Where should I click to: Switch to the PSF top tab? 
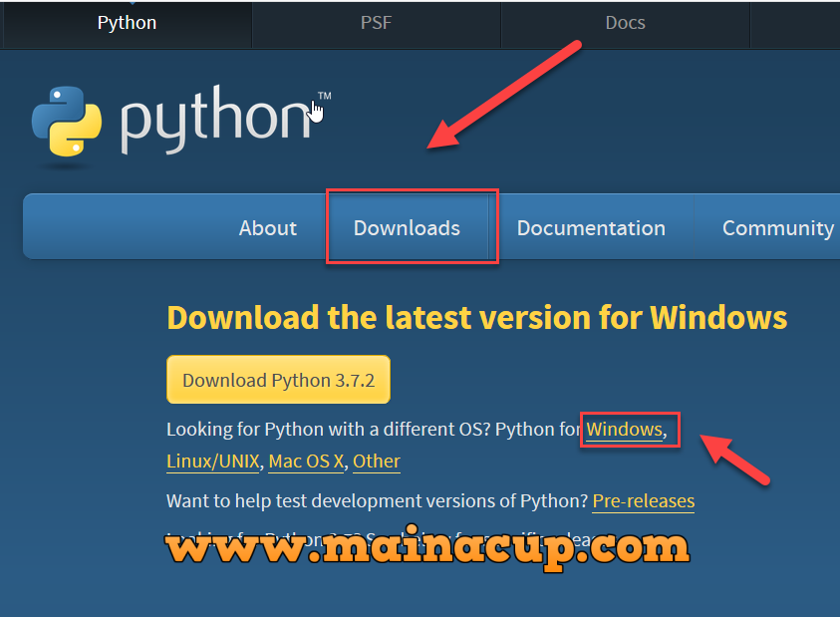[x=376, y=23]
